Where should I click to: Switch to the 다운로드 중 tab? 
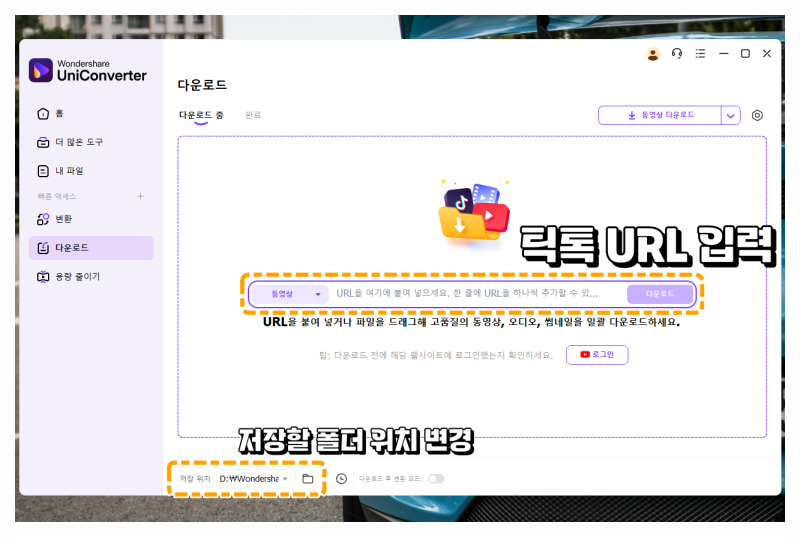click(201, 115)
